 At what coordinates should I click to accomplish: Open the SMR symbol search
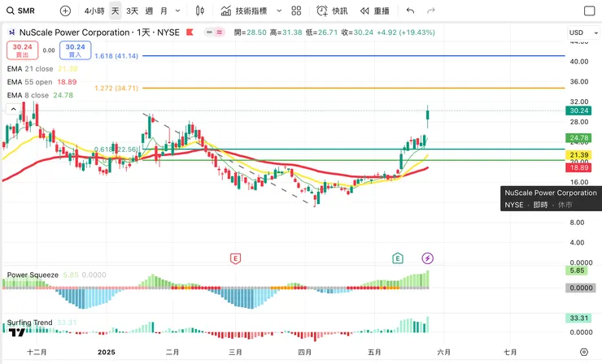pos(21,11)
